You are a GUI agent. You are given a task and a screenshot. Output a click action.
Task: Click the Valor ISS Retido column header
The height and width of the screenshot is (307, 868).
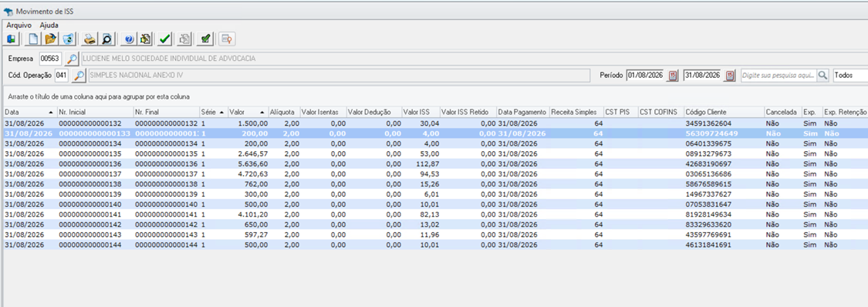click(468, 112)
